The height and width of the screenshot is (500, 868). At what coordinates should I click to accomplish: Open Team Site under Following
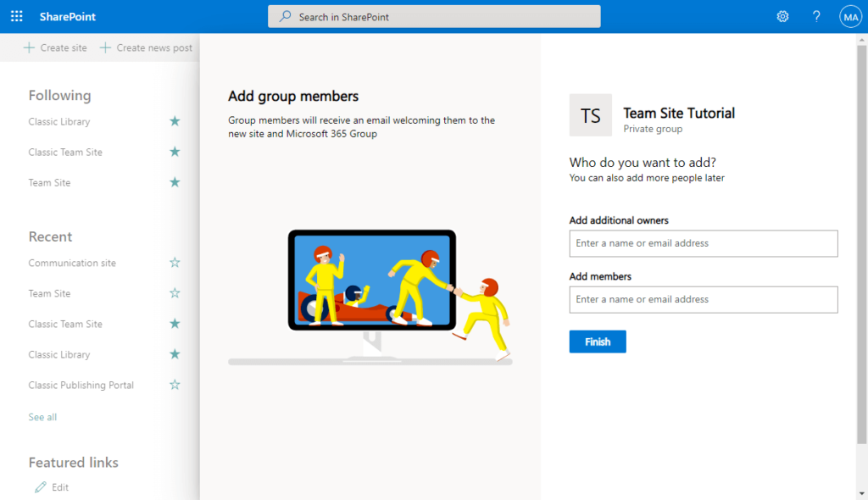click(49, 182)
